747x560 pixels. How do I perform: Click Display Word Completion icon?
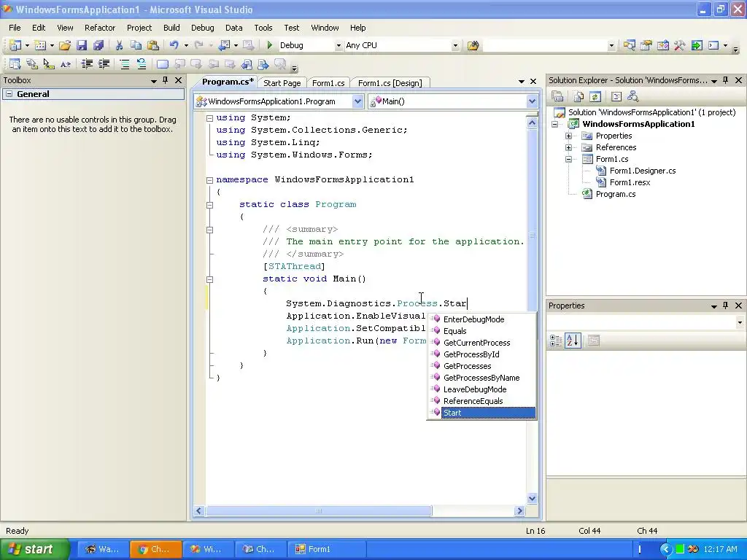66,64
